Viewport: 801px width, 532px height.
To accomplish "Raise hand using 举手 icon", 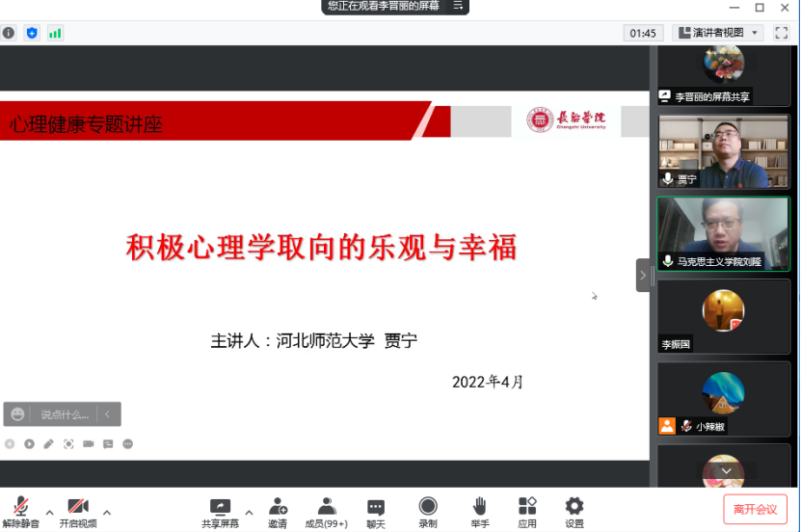I will (479, 512).
